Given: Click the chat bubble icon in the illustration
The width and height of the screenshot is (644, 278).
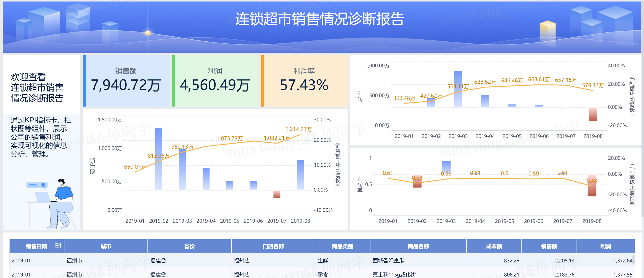Looking at the screenshot, I should (x=37, y=185).
